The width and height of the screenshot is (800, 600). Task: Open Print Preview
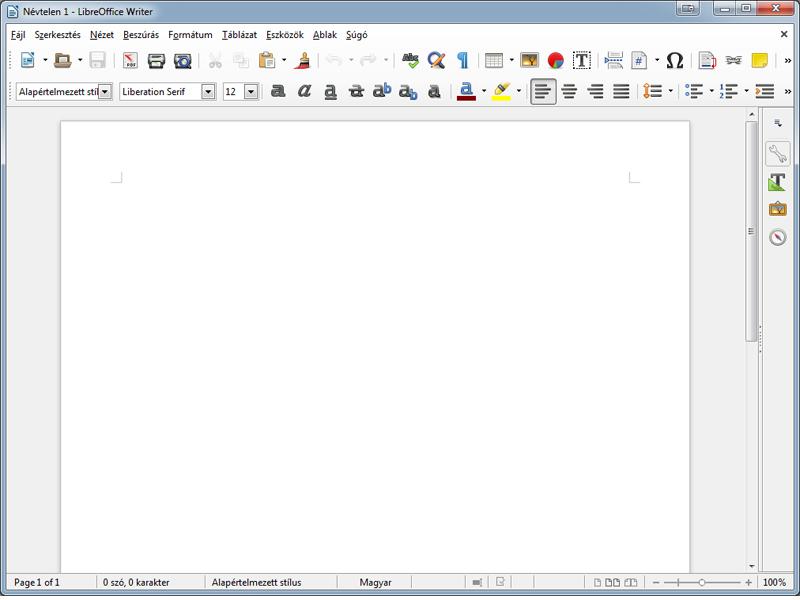tap(182, 60)
